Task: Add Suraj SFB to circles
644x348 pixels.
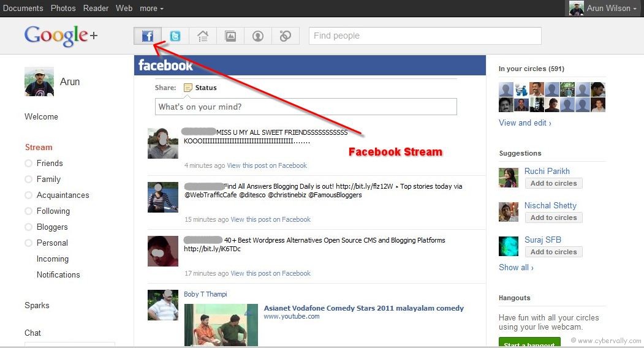Action: point(554,252)
